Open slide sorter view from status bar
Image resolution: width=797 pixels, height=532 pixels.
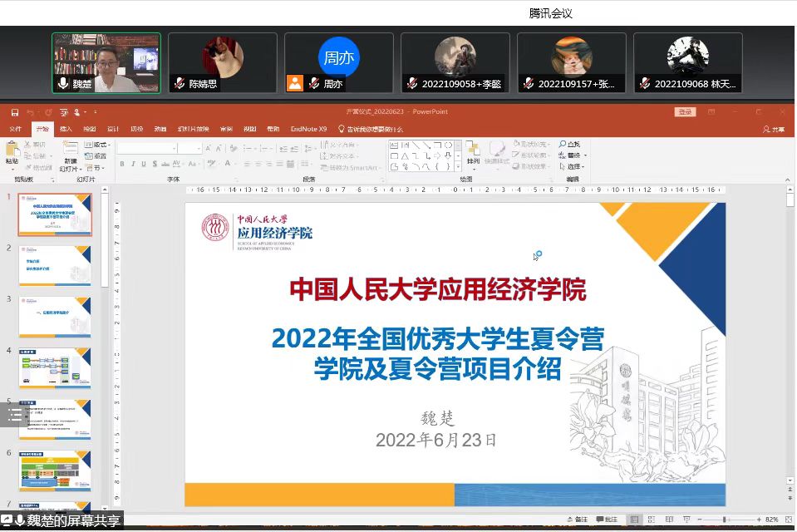[653, 520]
